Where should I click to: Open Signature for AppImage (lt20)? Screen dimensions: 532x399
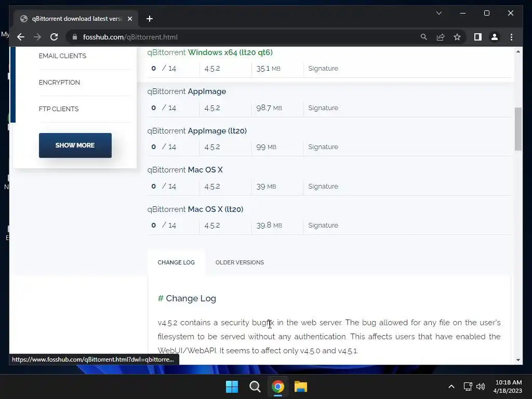coord(323,147)
